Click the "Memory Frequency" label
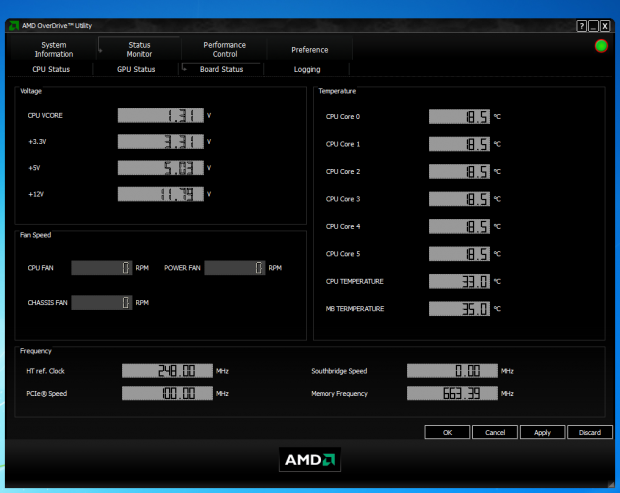 pyautogui.click(x=339, y=393)
